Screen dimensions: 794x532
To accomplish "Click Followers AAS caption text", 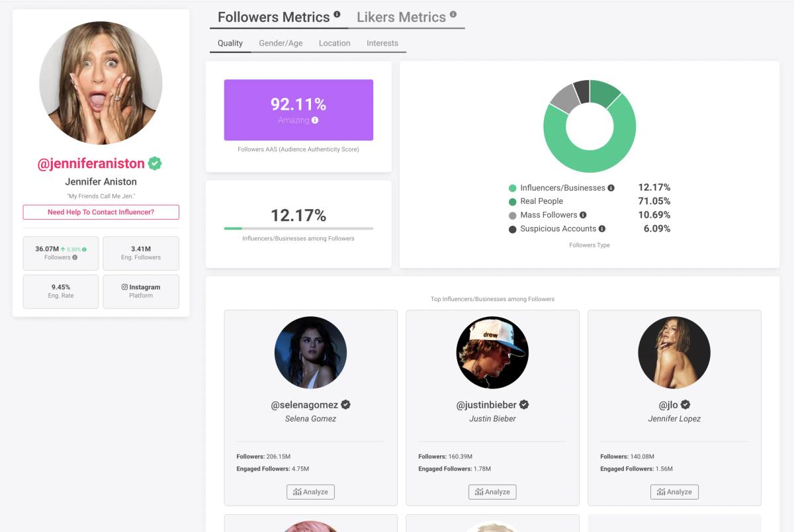I will coord(298,150).
